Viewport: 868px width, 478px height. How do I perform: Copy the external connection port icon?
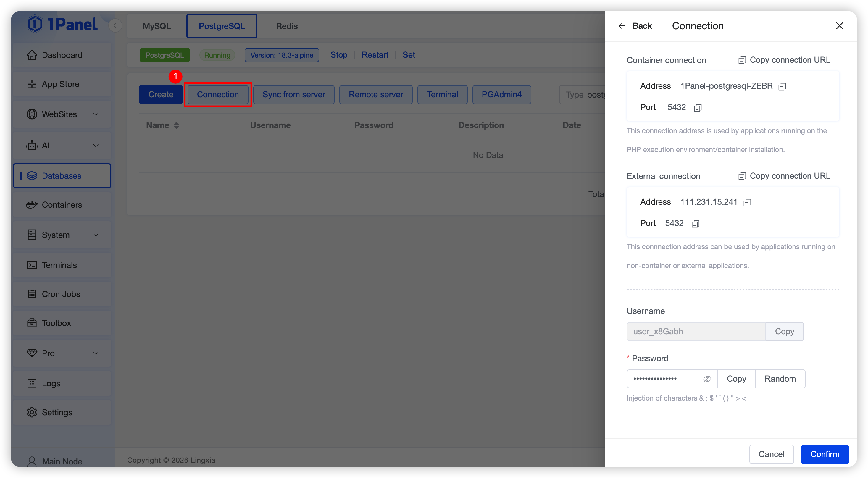[696, 224]
